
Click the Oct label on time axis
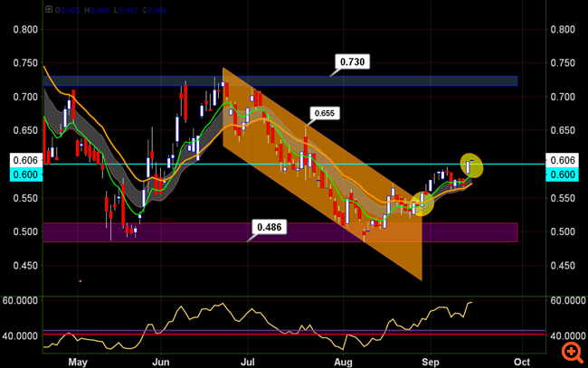tap(520, 360)
